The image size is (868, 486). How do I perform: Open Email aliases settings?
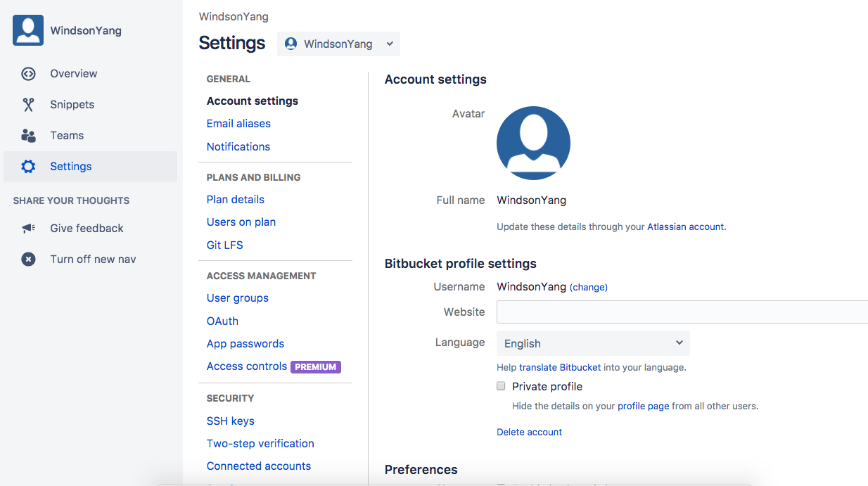[x=238, y=124]
